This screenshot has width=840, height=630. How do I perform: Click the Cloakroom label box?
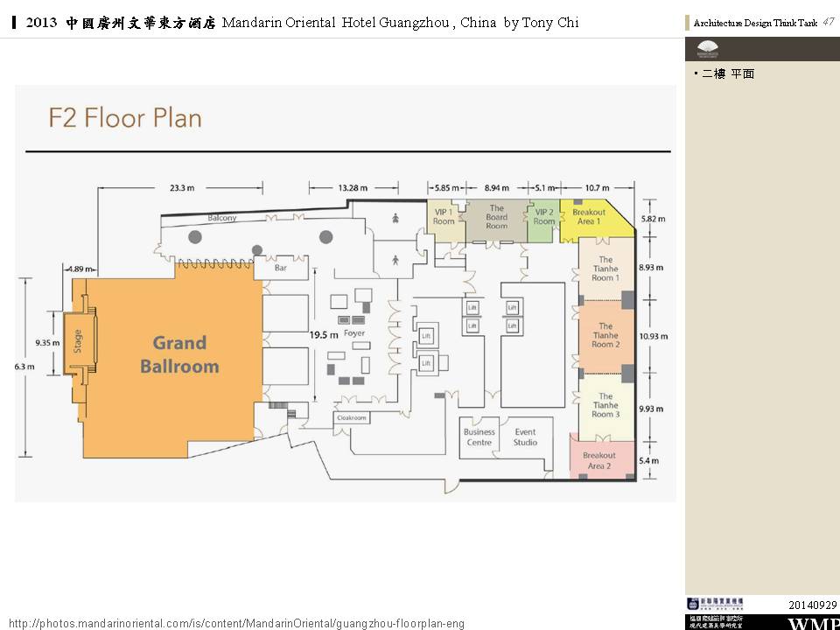click(352, 418)
